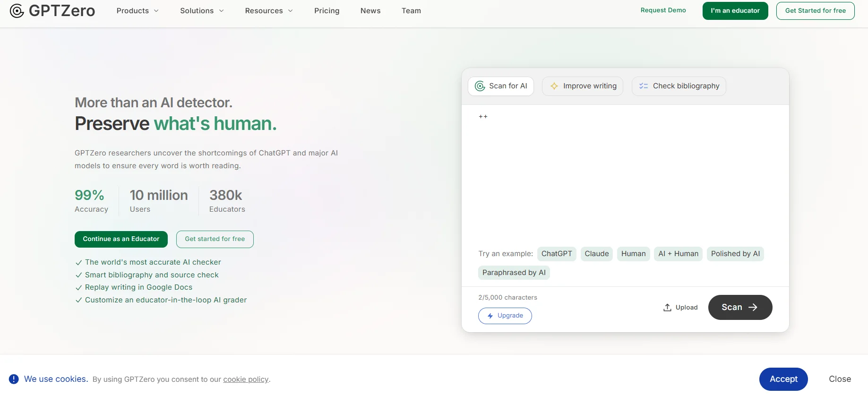Click the dark Scan button
Viewport: 868px width, 396px height.
(740, 307)
